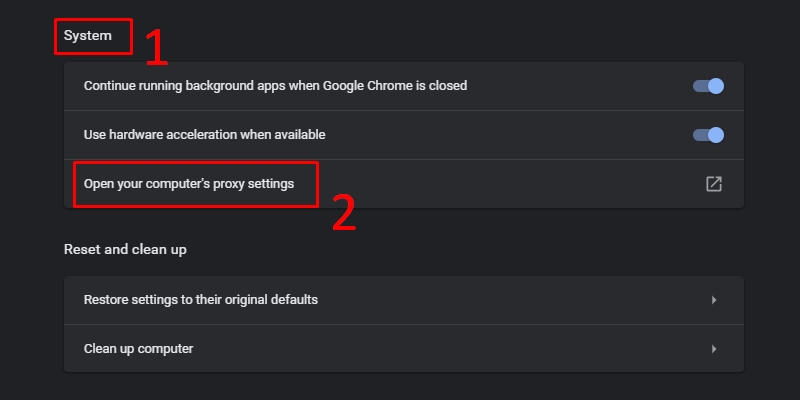
Task: Disable continue running background apps toggle
Action: pyautogui.click(x=708, y=86)
